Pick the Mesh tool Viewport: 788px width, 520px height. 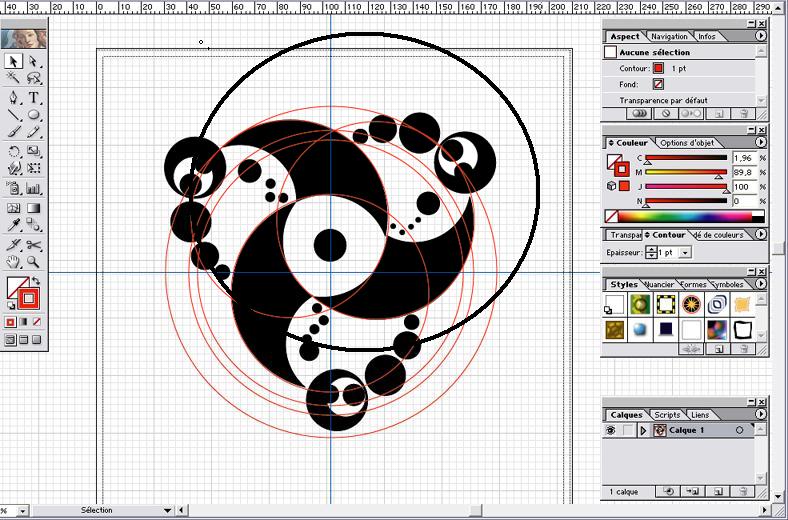tap(14, 207)
